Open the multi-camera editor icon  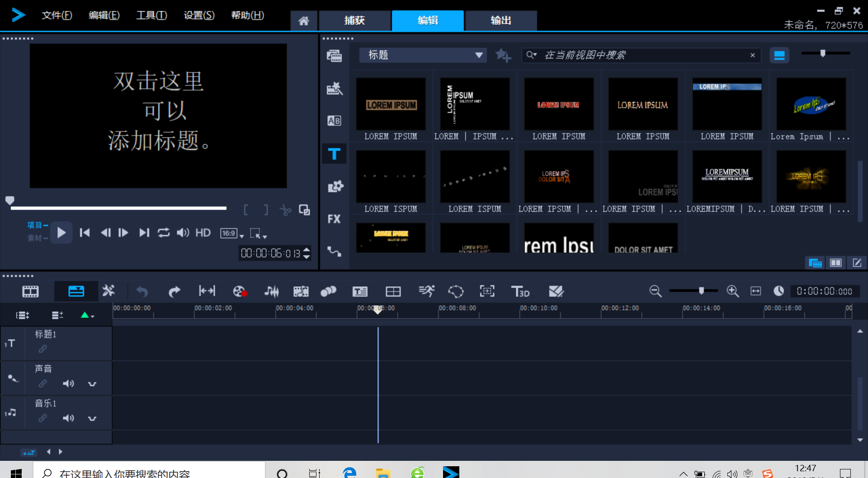coord(393,292)
